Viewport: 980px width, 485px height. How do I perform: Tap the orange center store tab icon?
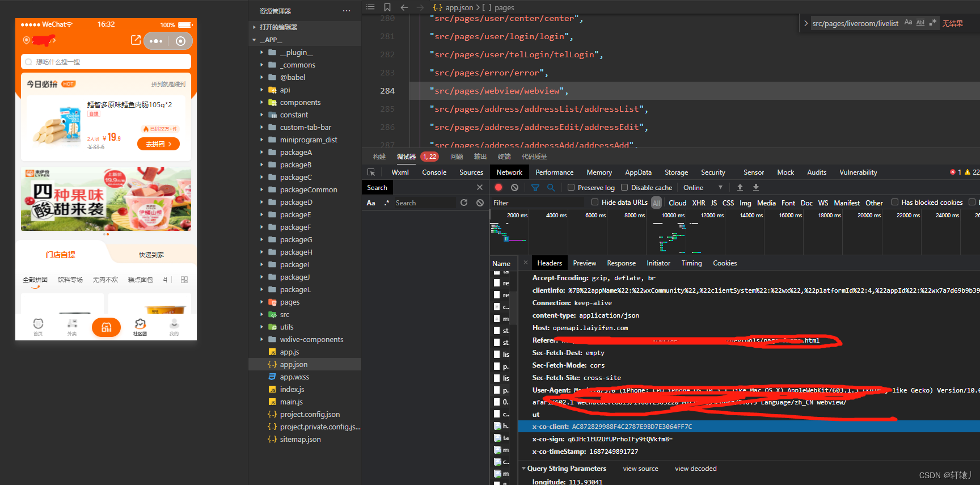tap(106, 327)
